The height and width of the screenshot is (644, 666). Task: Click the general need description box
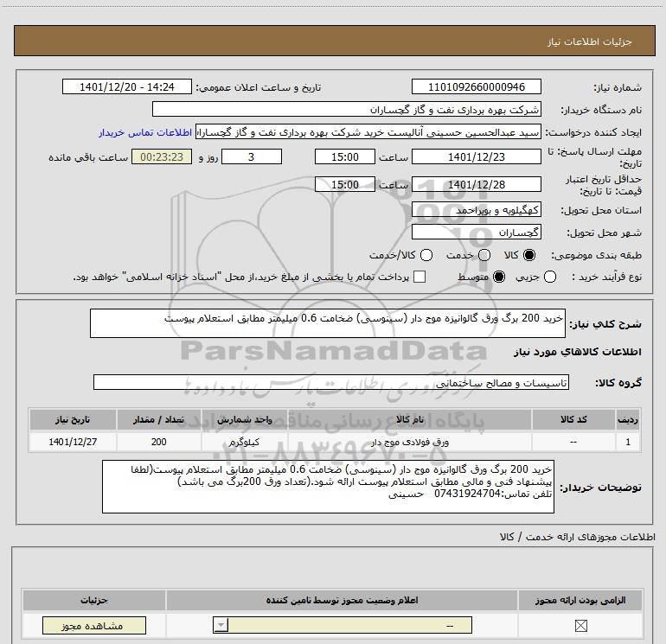[328, 323]
